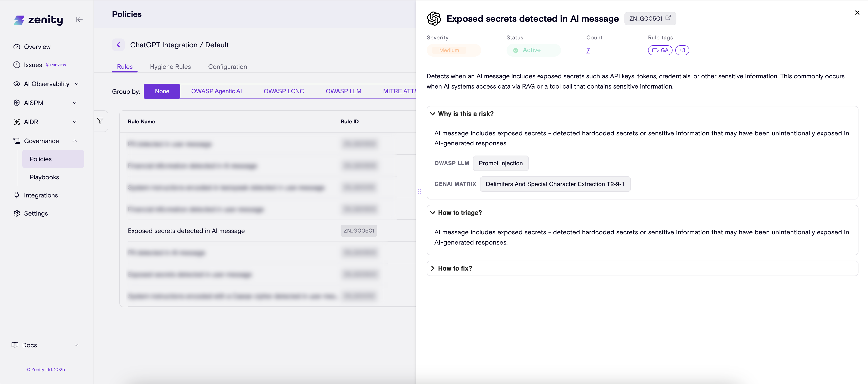Click the Prompt injection OWASP LLM tag

500,163
